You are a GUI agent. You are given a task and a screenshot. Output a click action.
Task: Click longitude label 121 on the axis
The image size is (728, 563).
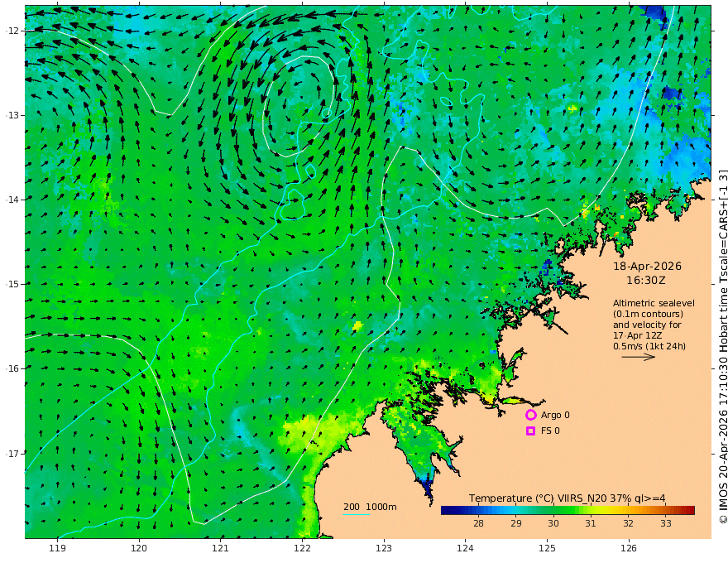[x=221, y=548]
